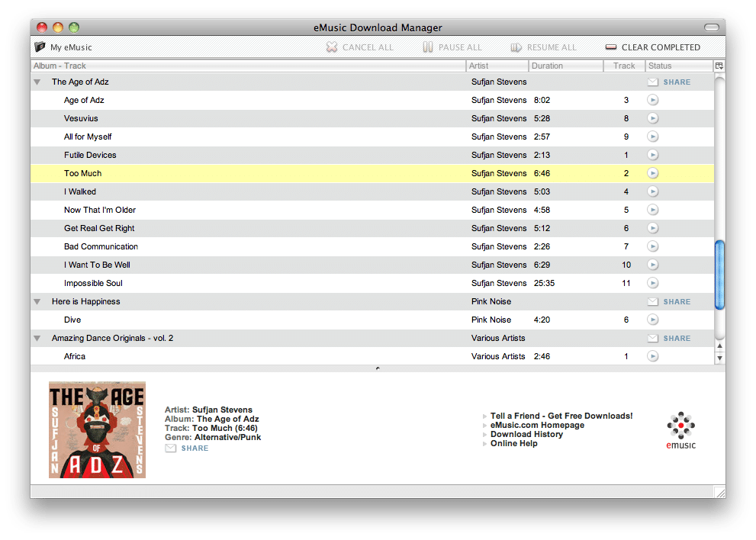Click the 25:35 duration value
The height and width of the screenshot is (540, 756).
click(x=544, y=283)
